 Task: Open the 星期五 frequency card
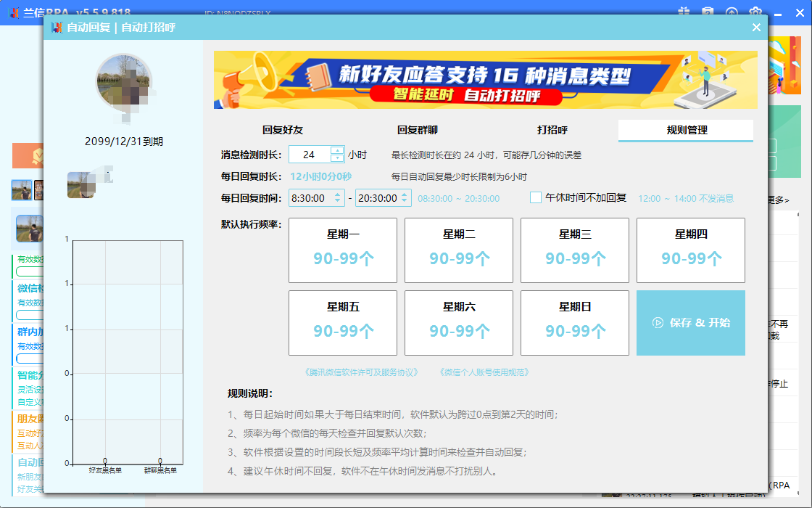click(x=343, y=323)
